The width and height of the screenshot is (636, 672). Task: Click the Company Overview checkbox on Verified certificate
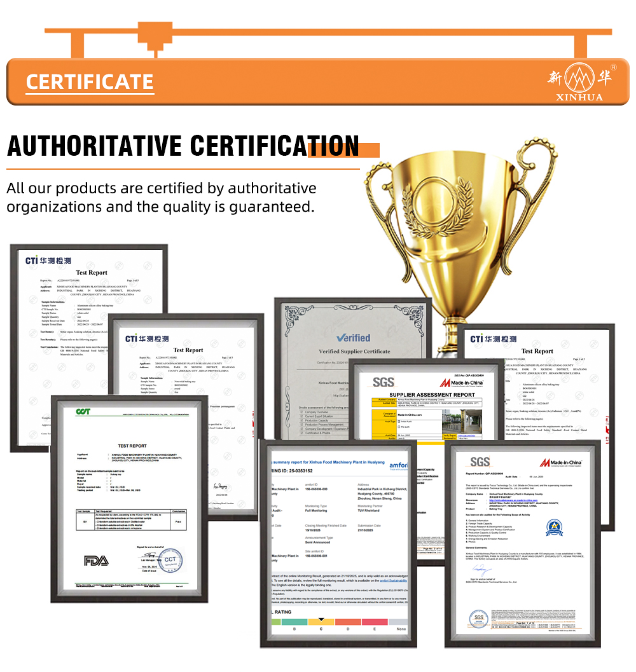301,412
